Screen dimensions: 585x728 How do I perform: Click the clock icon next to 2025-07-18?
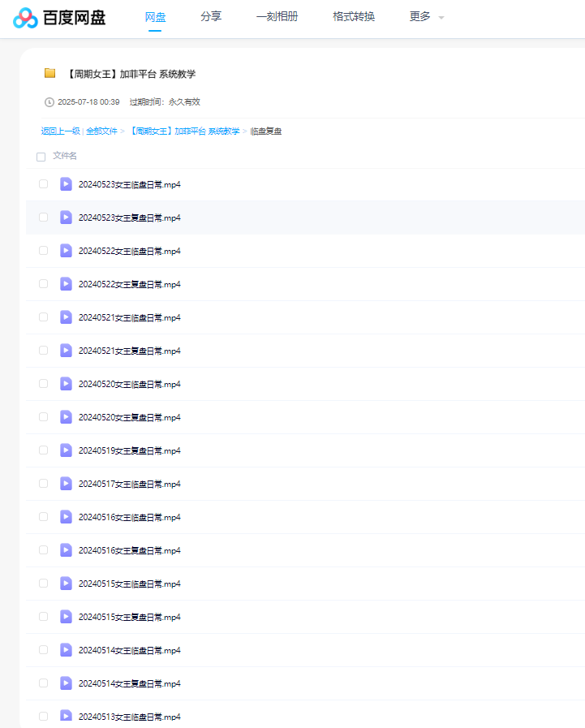(49, 102)
